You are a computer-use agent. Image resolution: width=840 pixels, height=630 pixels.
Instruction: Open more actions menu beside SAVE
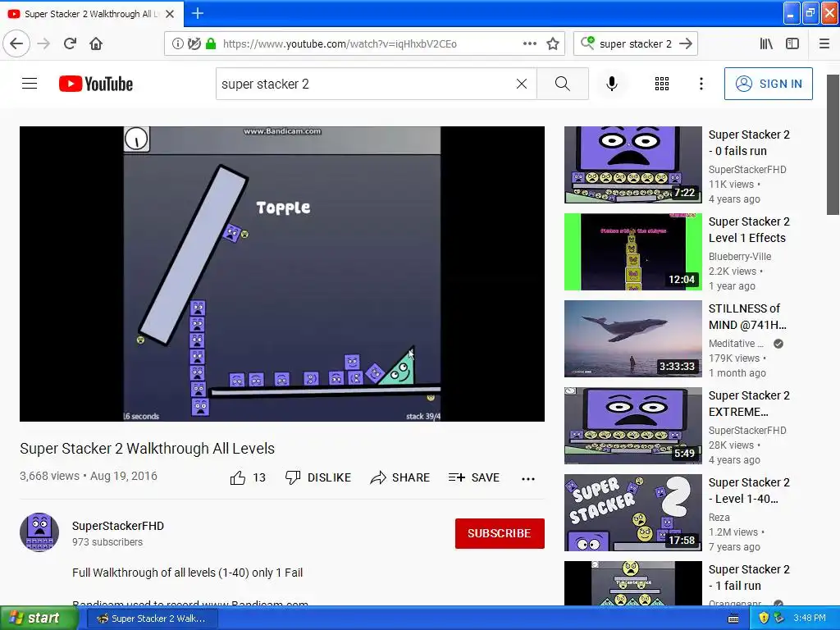[528, 479]
